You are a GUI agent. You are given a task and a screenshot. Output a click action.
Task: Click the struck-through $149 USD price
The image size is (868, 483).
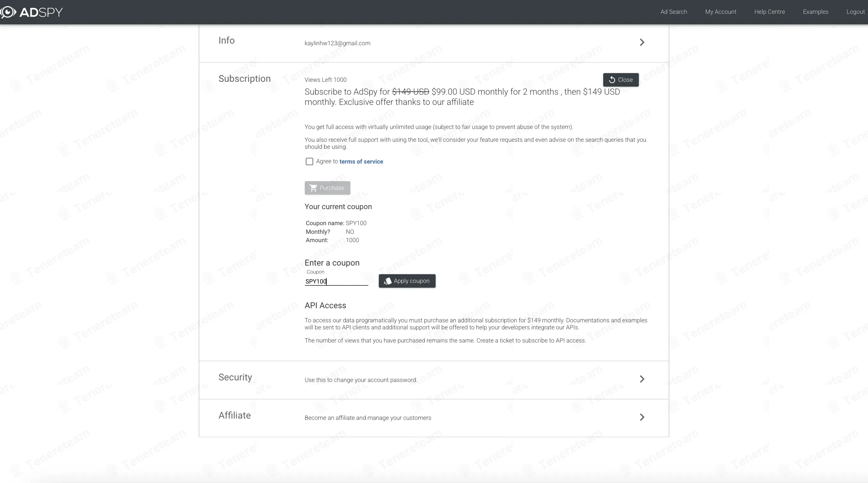(410, 92)
